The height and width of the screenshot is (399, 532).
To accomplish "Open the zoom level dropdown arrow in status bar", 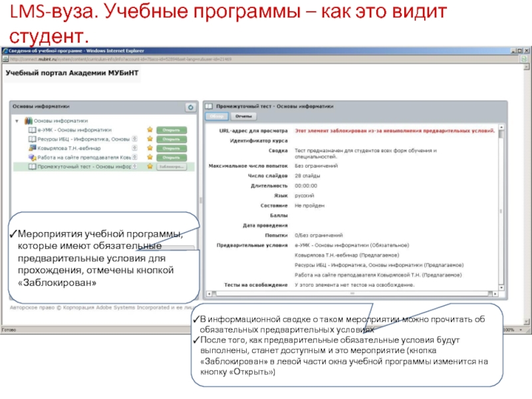I will click(x=521, y=329).
